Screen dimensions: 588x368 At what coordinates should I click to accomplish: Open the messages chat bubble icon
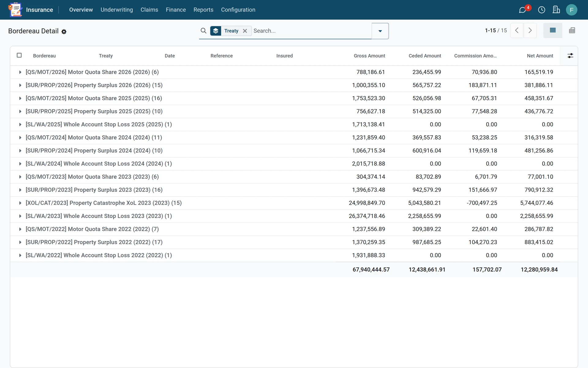pos(522,10)
